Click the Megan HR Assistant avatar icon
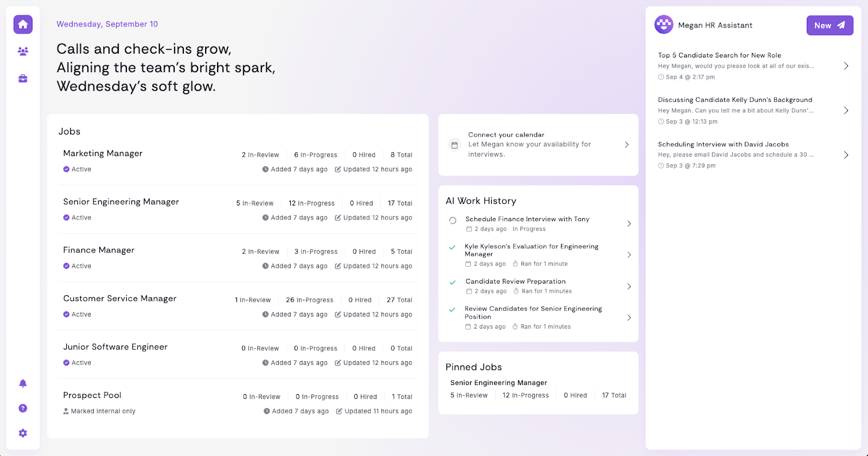The image size is (868, 456). (663, 25)
